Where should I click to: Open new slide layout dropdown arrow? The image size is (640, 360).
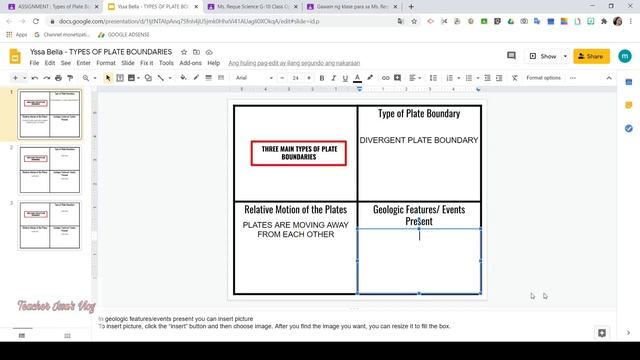tap(24, 78)
